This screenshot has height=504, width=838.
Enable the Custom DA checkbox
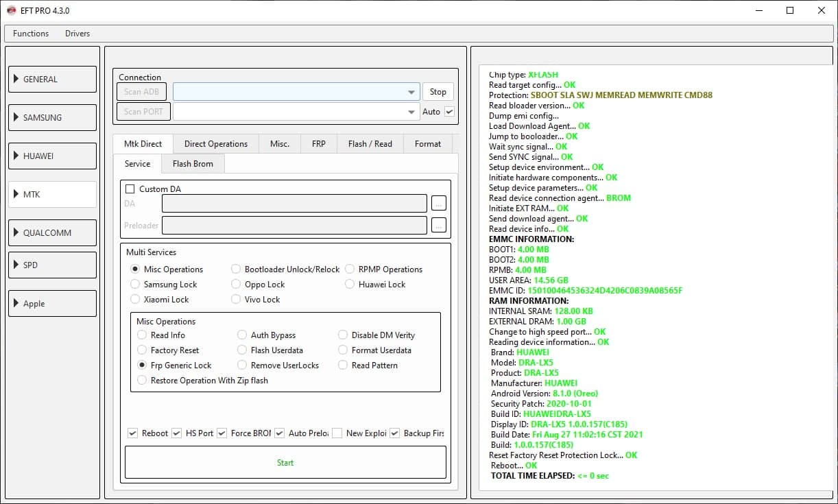tap(130, 189)
